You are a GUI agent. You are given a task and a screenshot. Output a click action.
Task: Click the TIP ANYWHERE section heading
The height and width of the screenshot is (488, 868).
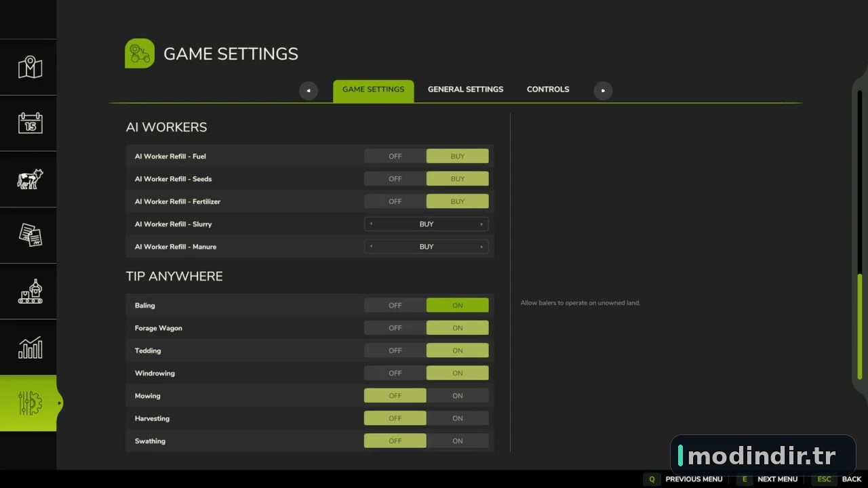174,277
